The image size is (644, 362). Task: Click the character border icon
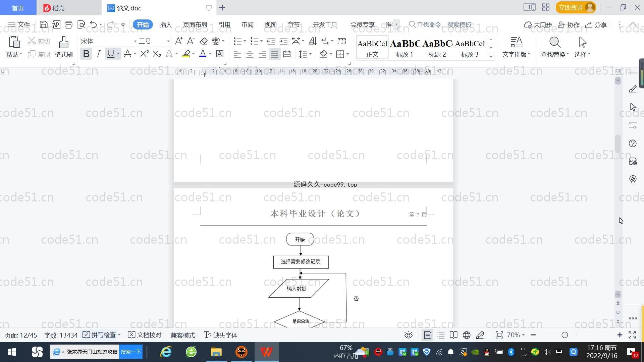(220, 54)
